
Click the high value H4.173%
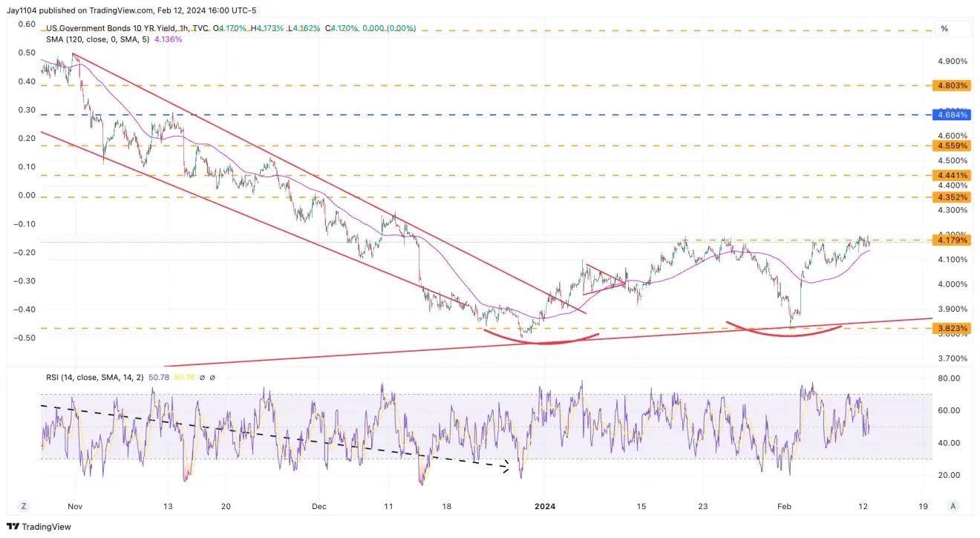(267, 28)
